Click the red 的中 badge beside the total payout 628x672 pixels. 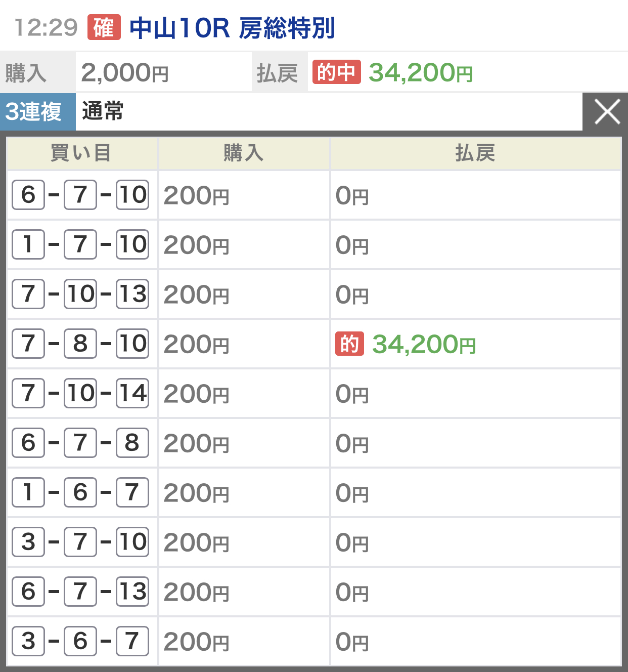pos(336,72)
